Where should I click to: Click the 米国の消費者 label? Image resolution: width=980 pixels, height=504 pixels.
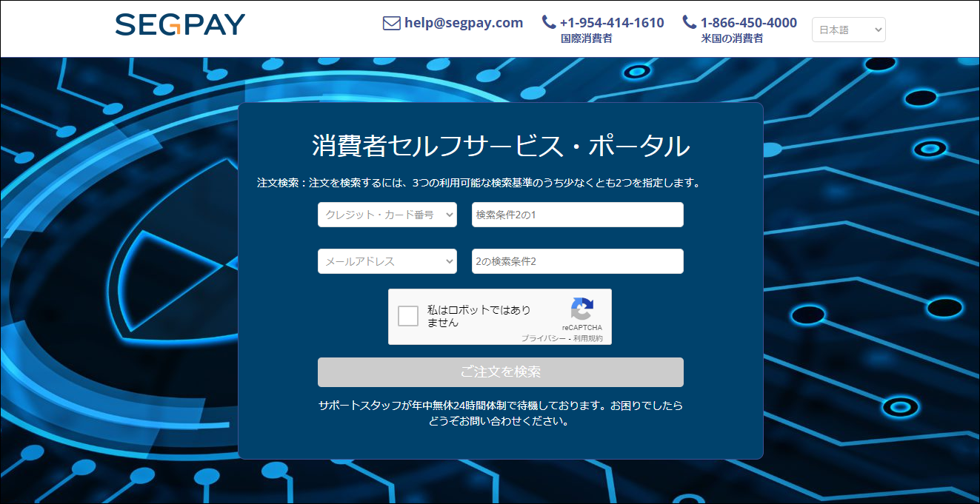[x=732, y=38]
